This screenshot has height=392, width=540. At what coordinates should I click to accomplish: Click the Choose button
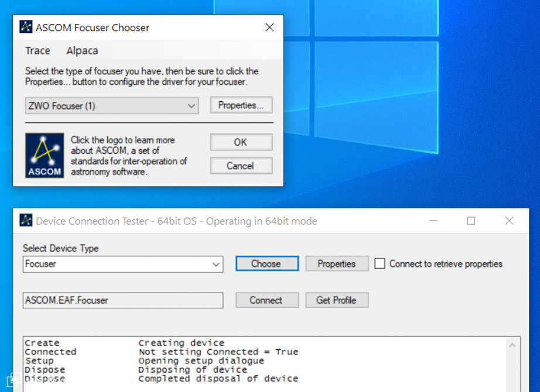pyautogui.click(x=267, y=264)
